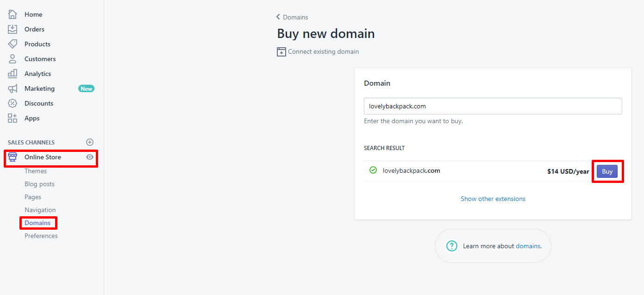View online store with the eye icon
This screenshot has width=644, height=295.
90,157
